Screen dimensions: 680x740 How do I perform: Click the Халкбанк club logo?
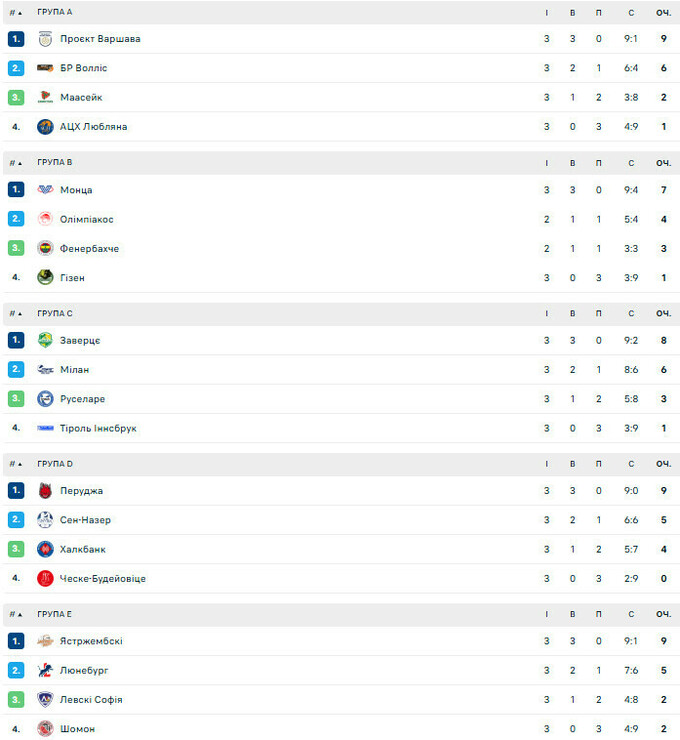pos(45,549)
